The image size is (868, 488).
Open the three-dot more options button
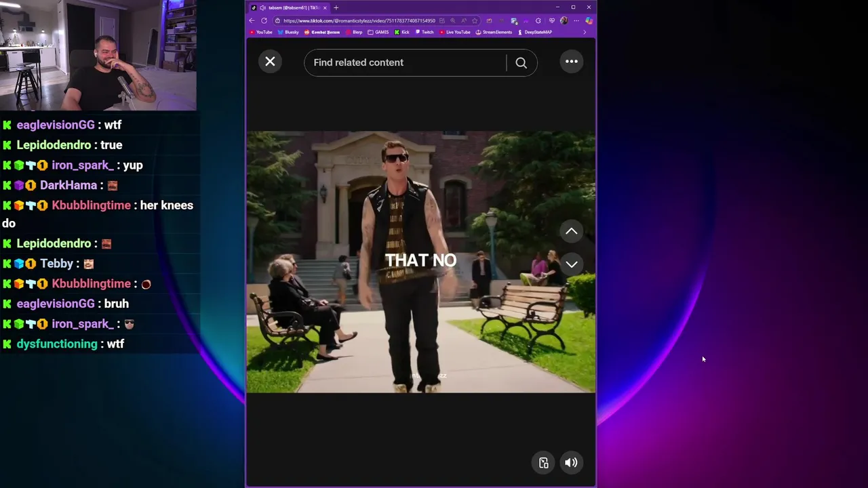572,62
